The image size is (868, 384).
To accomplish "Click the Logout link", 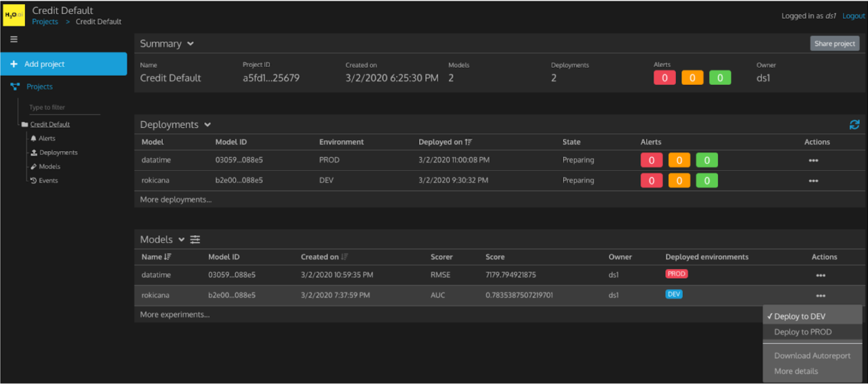I will pyautogui.click(x=853, y=16).
